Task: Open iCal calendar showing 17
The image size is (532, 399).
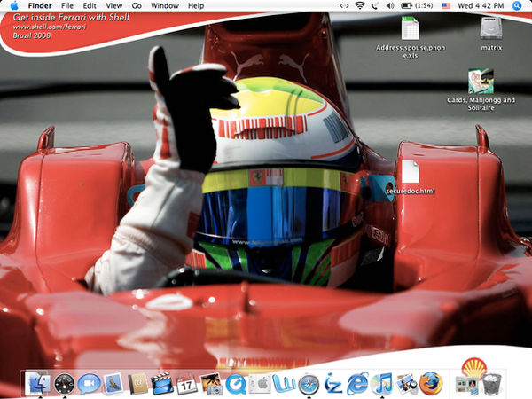Action: tap(186, 384)
